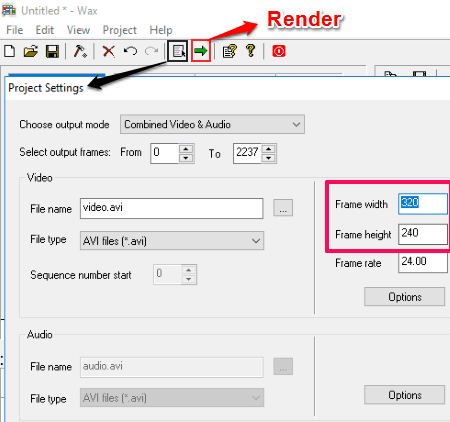Open the Audio section Options button

[x=404, y=395]
